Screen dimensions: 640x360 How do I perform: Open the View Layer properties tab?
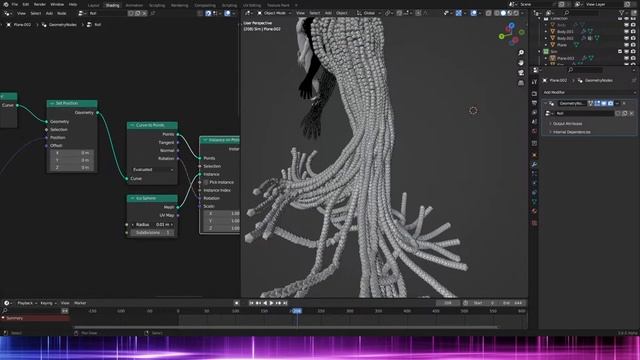point(534,112)
